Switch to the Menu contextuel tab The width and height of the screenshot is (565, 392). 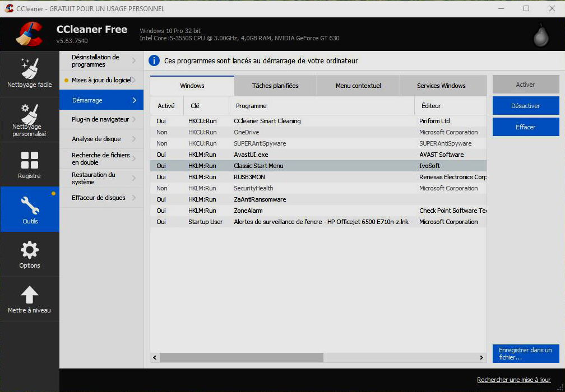coord(358,86)
